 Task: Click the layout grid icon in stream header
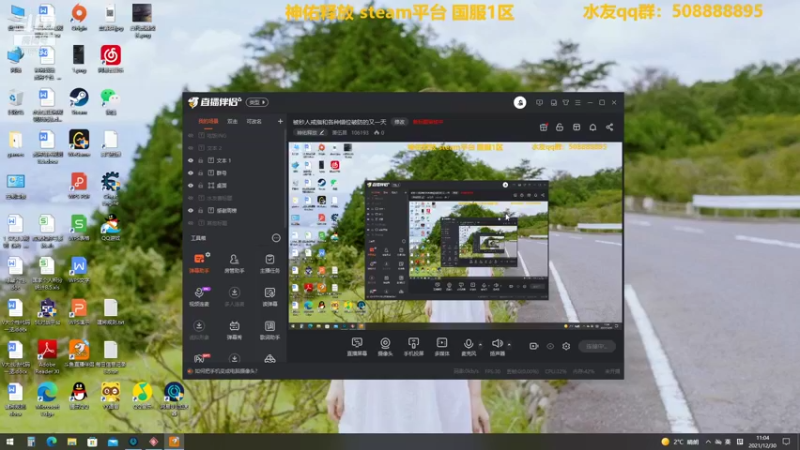click(x=577, y=127)
